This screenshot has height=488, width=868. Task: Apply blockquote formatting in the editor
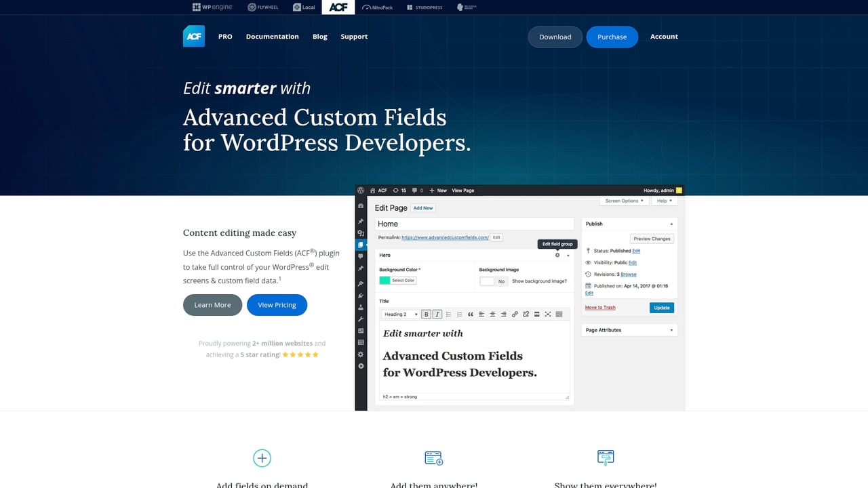470,314
